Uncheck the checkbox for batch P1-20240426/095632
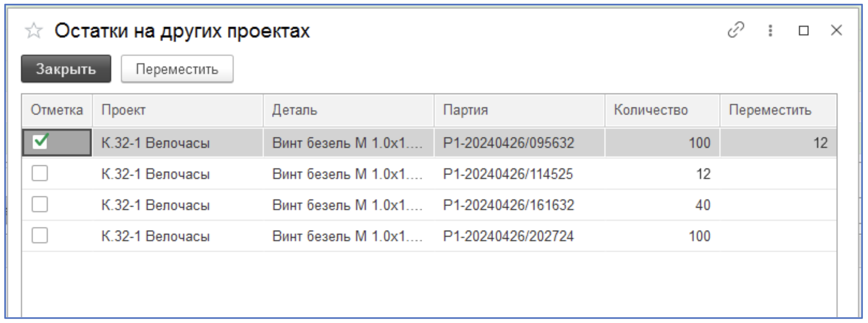Image resolution: width=868 pixels, height=323 pixels. click(40, 142)
